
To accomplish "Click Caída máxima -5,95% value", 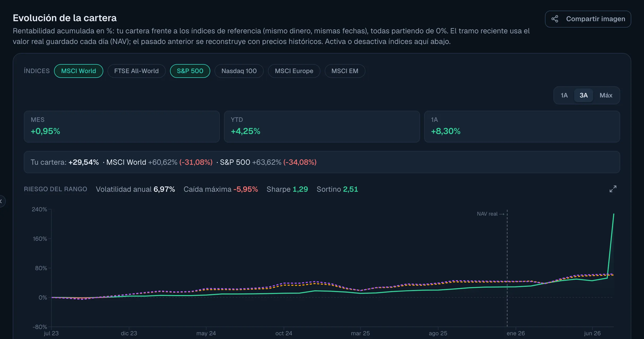I will coord(245,189).
